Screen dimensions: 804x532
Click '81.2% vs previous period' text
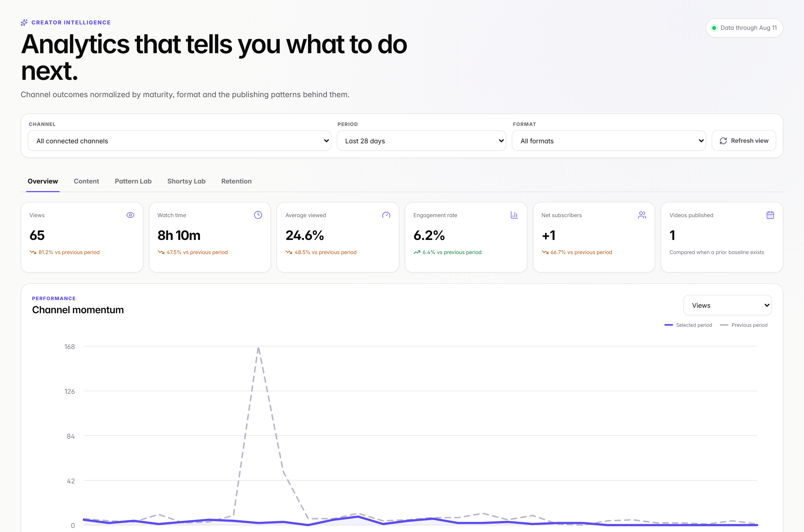(69, 252)
